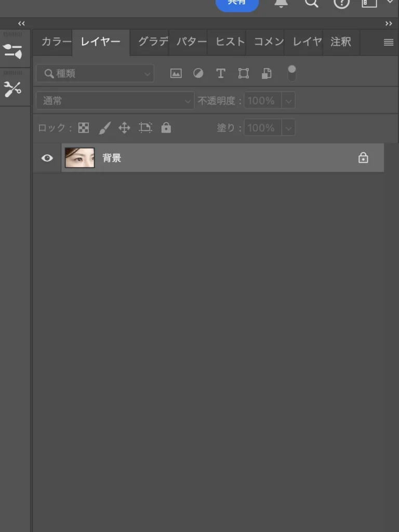Switch to the 注釈 tab
The height and width of the screenshot is (532, 399).
[x=341, y=42]
